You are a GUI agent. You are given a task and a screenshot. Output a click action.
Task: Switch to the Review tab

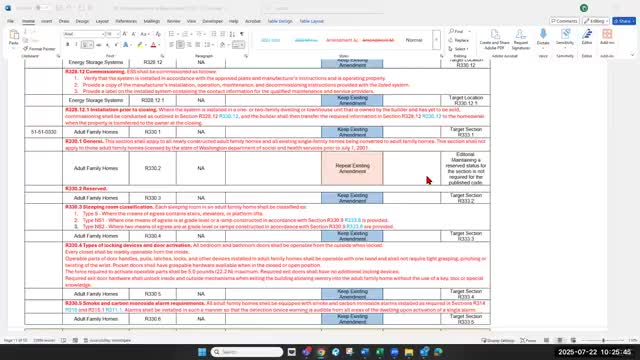click(173, 21)
